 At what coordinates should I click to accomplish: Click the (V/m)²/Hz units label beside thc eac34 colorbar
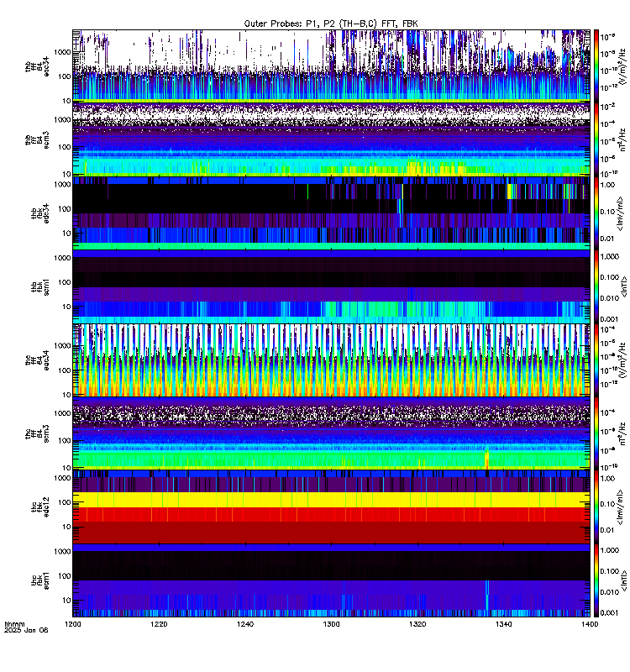click(x=622, y=360)
